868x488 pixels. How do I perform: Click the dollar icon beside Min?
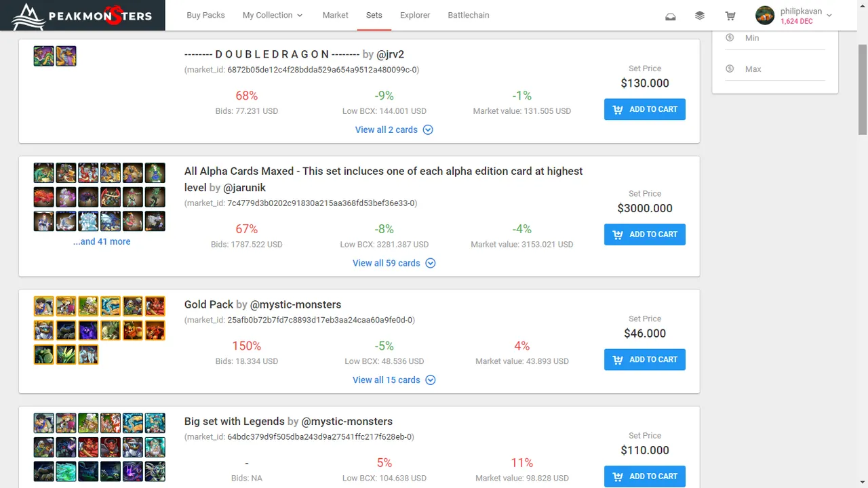[730, 38]
